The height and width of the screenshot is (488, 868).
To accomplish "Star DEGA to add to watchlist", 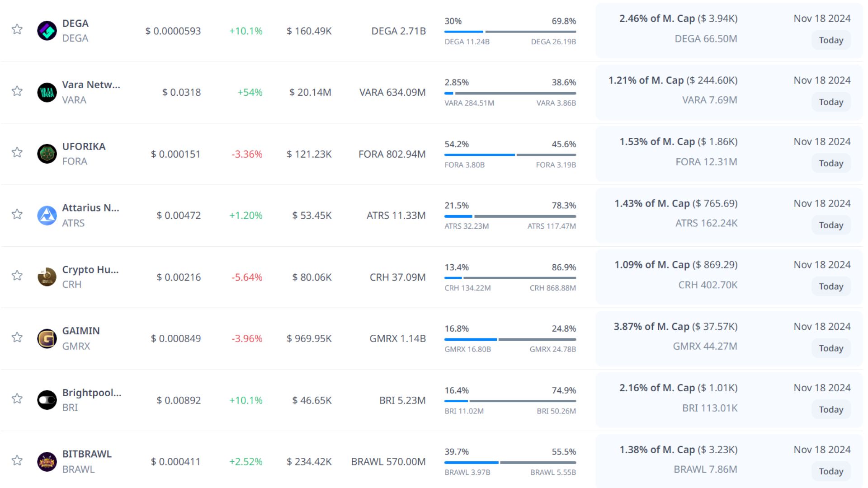I will (x=17, y=29).
